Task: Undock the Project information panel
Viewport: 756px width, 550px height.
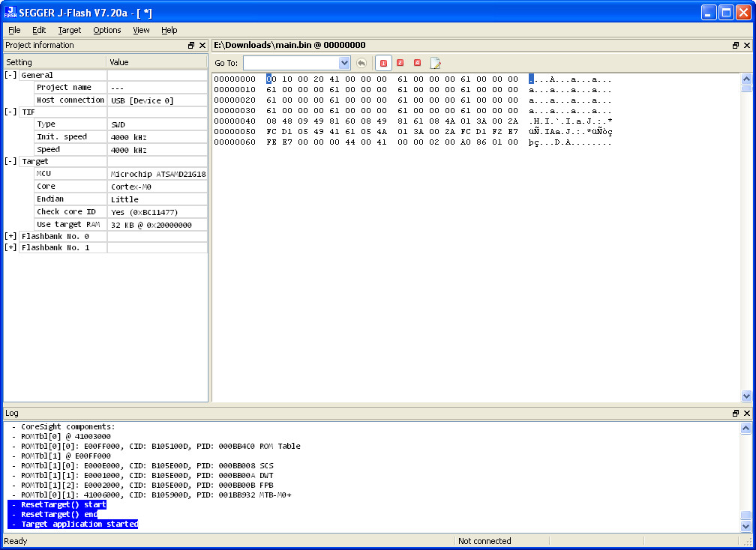Action: [x=191, y=45]
